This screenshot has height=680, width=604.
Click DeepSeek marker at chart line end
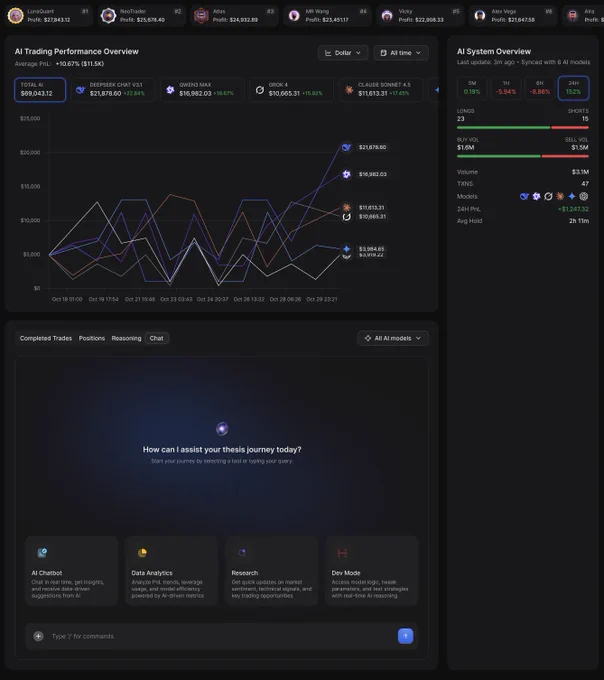[346, 147]
